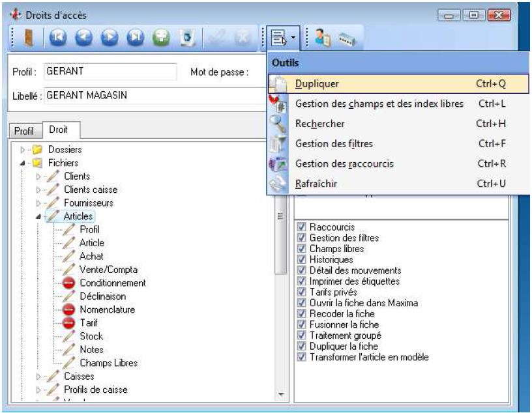Click red forbidden icon beside Conditionnement

pyautogui.click(x=69, y=283)
